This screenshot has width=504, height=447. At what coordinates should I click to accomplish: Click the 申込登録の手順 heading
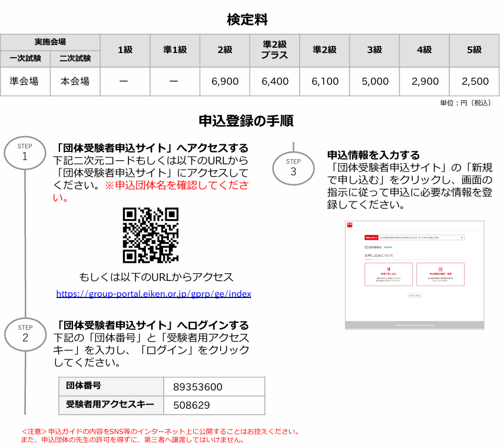[x=246, y=121]
